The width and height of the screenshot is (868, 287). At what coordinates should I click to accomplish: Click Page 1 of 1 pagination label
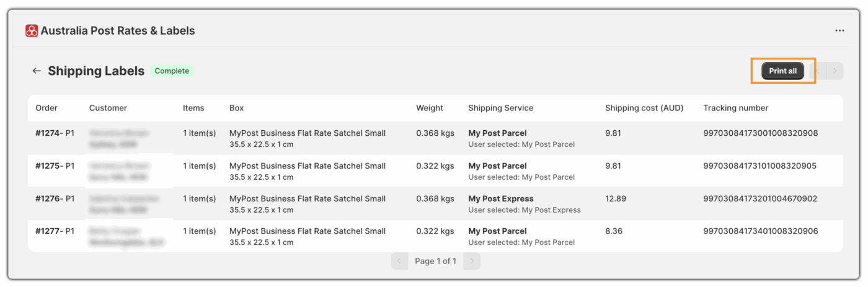click(435, 261)
